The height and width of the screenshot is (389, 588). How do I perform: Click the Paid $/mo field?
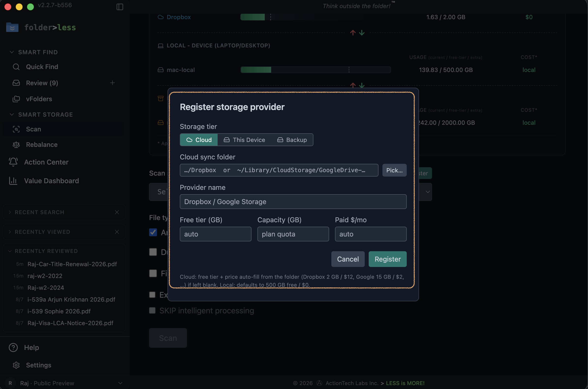coord(371,234)
